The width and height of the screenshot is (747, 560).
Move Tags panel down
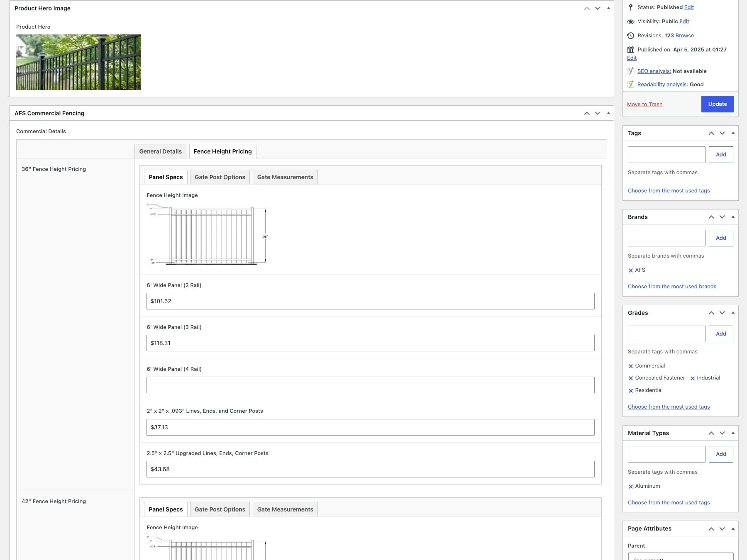[x=722, y=133]
